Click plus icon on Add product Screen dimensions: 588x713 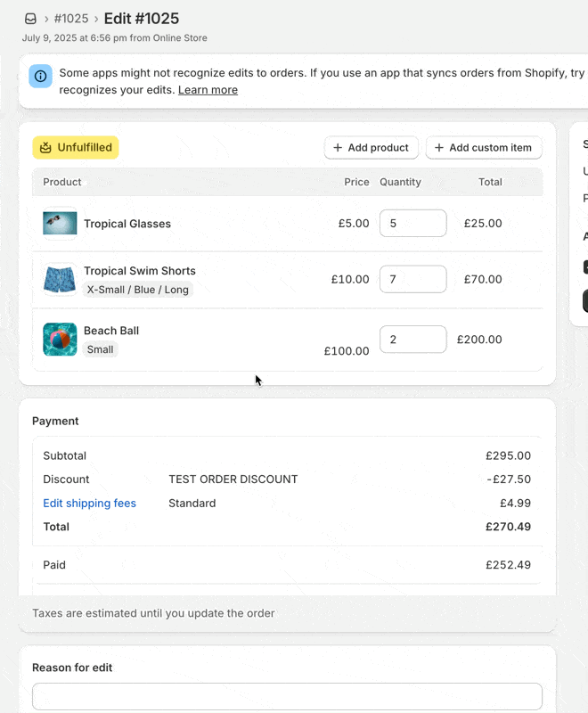pos(338,148)
